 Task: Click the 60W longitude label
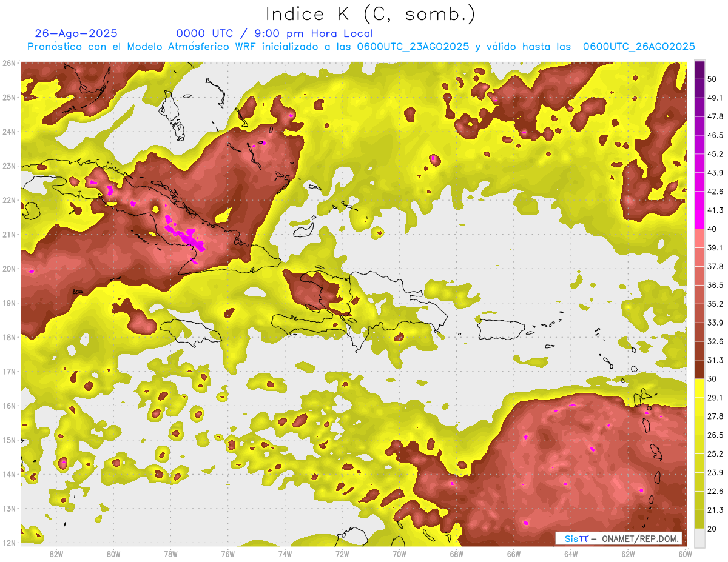pyautogui.click(x=686, y=554)
